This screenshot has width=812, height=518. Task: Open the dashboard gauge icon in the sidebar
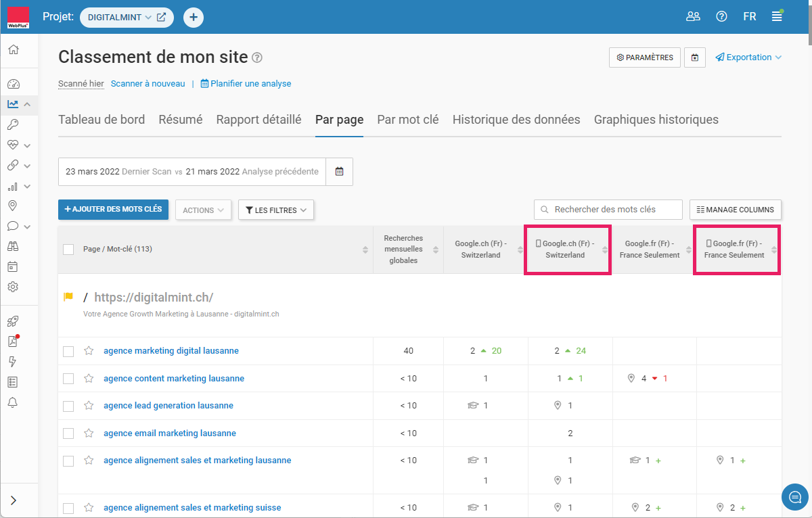pos(13,85)
